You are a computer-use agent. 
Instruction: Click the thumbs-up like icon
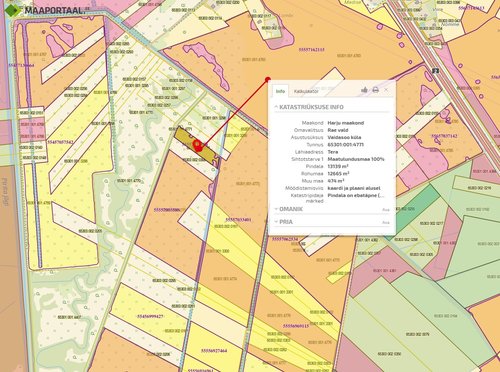click(364, 90)
